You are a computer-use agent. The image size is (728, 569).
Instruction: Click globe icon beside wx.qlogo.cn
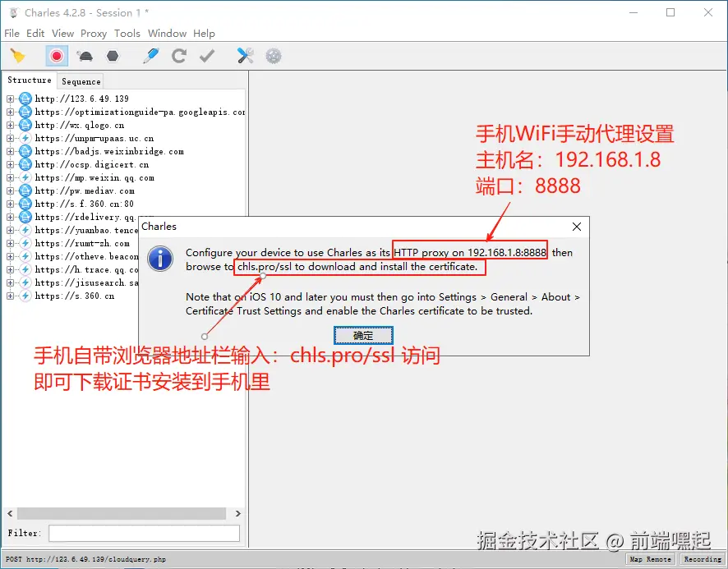click(25, 125)
